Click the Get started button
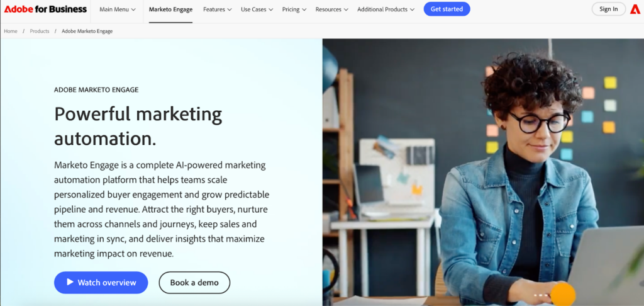644x306 pixels. point(447,9)
